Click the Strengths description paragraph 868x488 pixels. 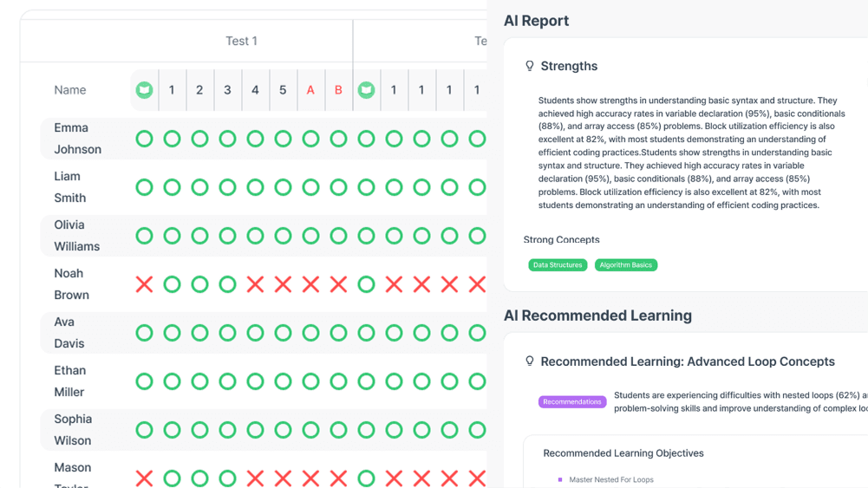pyautogui.click(x=691, y=153)
